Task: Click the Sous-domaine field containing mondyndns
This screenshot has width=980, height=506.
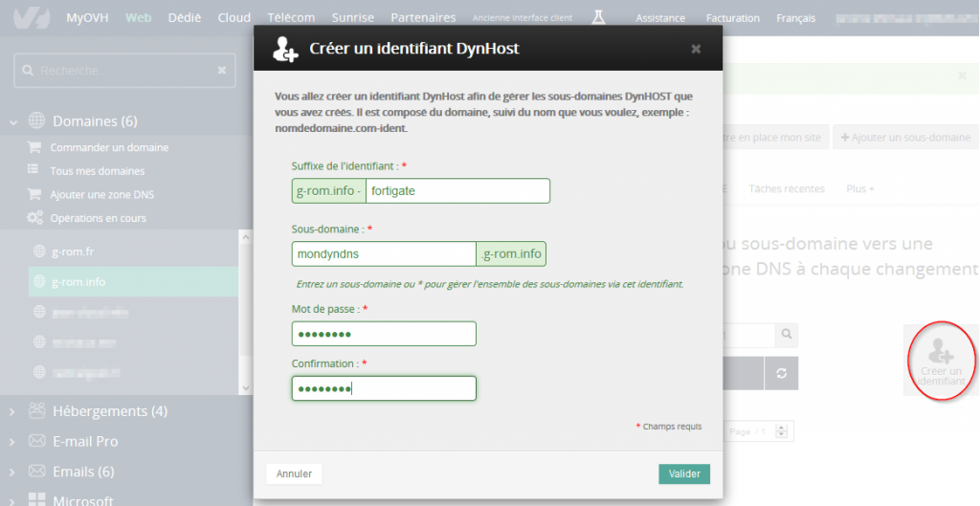Action: pyautogui.click(x=384, y=254)
